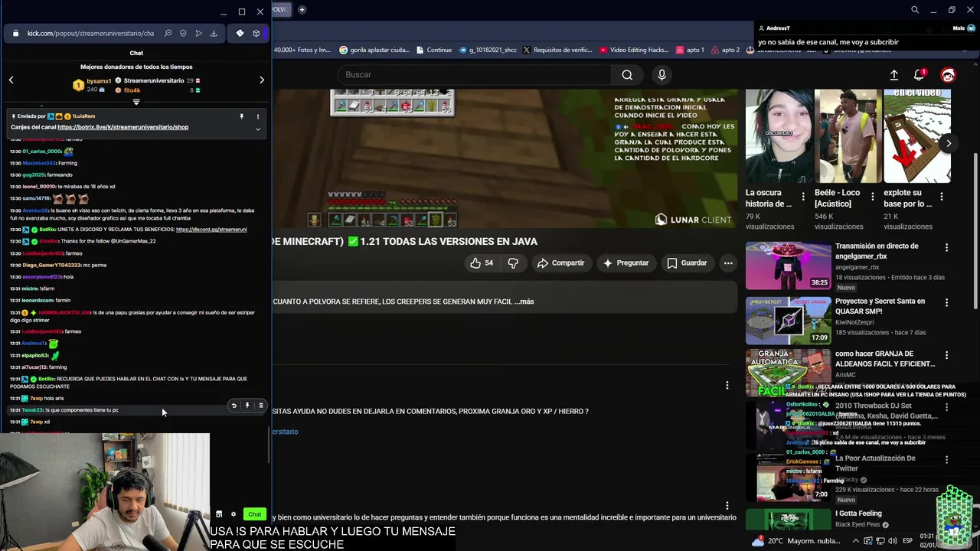Open Video Editing Hacks bookmark
This screenshot has height=551, width=980.
(x=634, y=50)
